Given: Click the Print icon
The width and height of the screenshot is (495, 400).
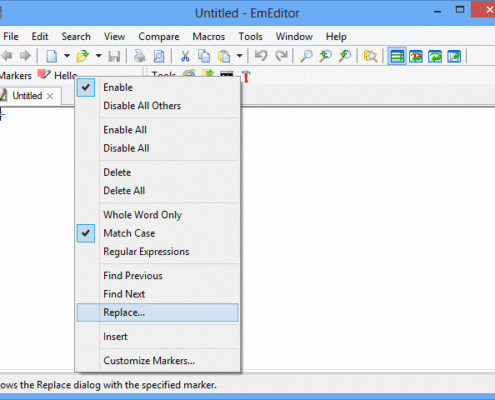Looking at the screenshot, I should click(x=140, y=56).
